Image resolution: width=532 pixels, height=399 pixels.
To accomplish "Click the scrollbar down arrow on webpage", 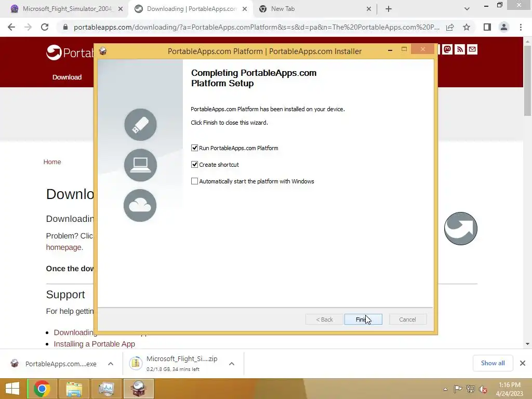I will [527, 344].
